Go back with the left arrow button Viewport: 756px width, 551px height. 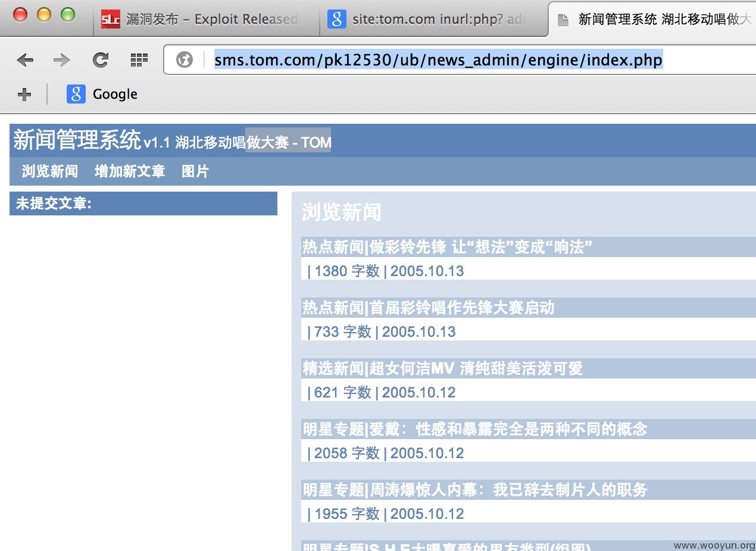[25, 60]
